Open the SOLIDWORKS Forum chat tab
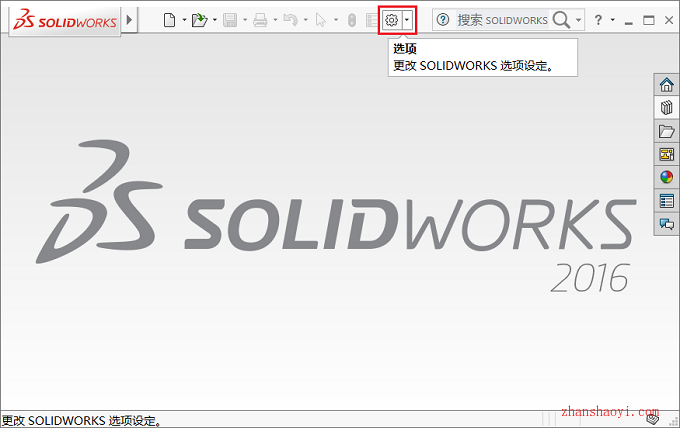The width and height of the screenshot is (680, 428). (x=667, y=224)
